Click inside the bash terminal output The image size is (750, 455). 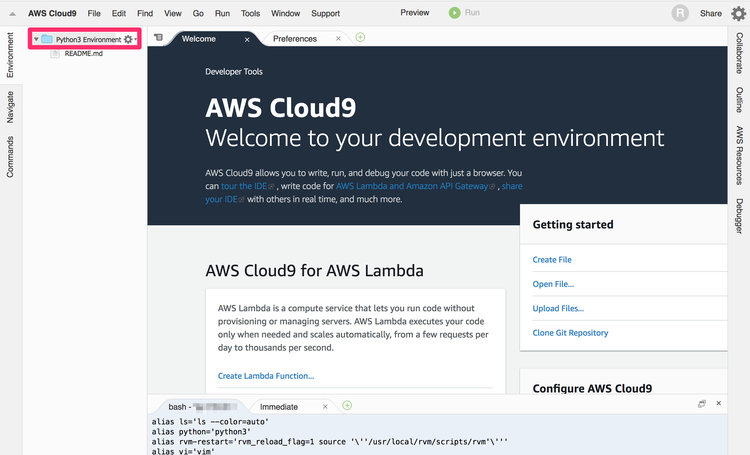(438, 435)
